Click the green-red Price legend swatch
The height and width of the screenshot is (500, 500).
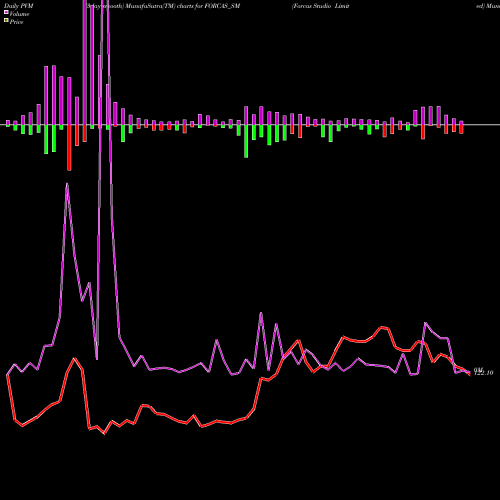click(x=6, y=21)
